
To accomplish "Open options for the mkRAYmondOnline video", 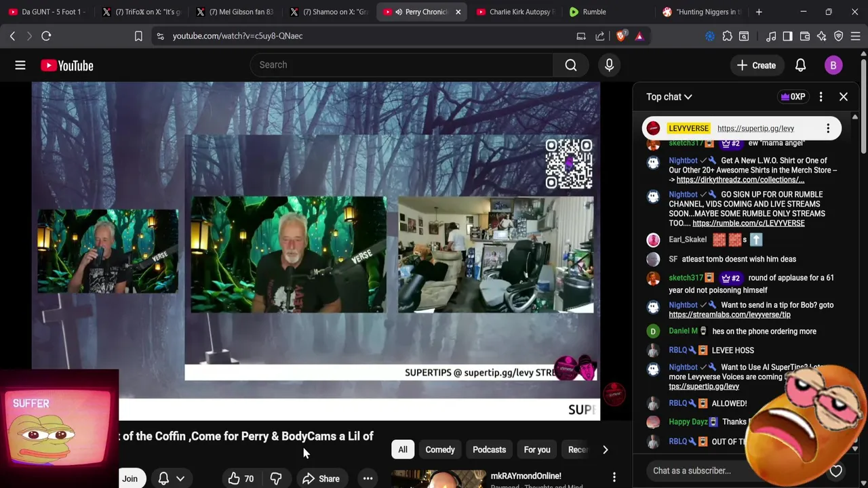I will (x=614, y=477).
